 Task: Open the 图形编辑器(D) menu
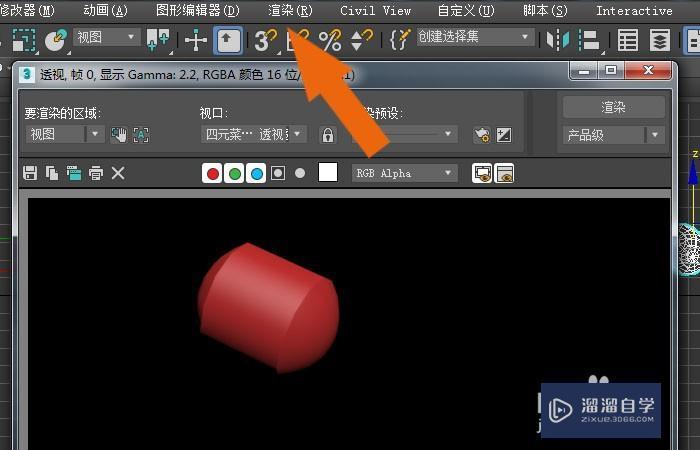click(198, 10)
